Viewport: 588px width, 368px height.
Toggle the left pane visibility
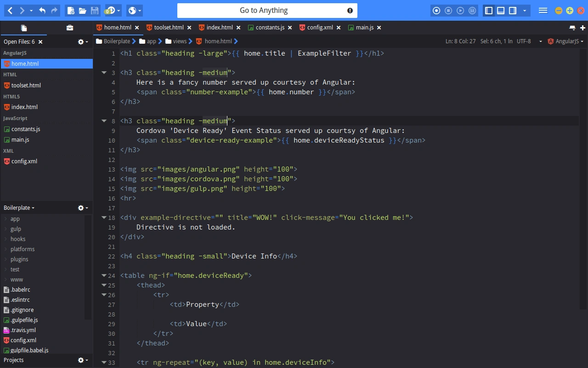click(489, 10)
